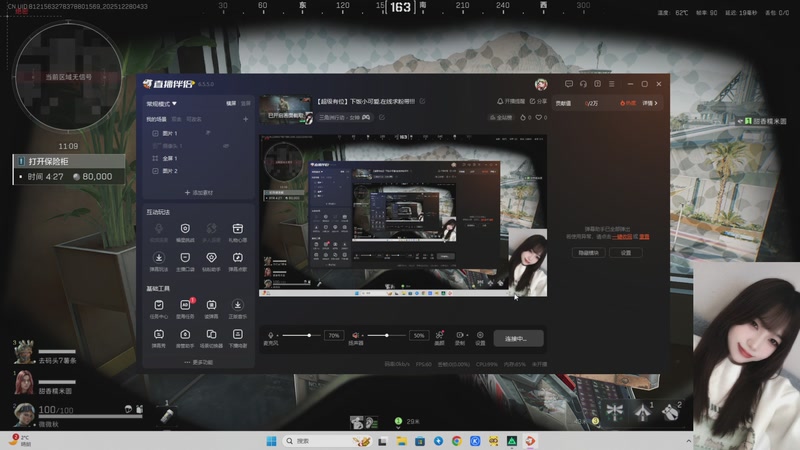Open the 设置 gear icon in bottom bar
800x450 pixels.
point(480,335)
